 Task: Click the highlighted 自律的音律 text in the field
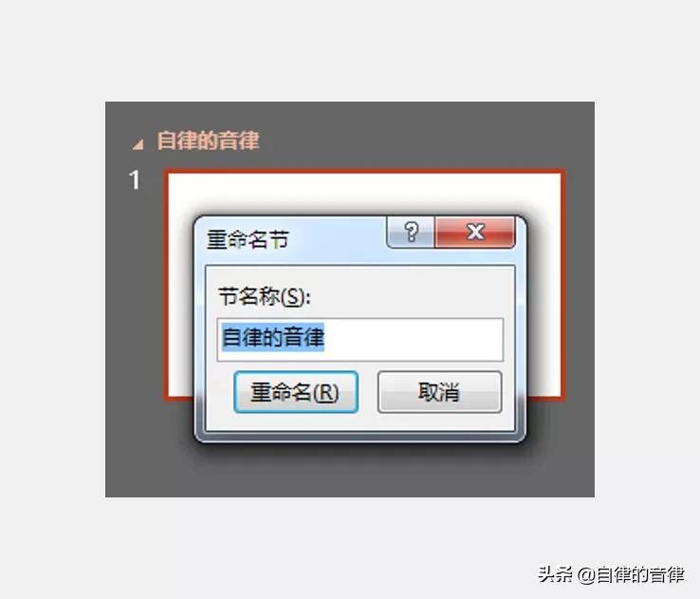click(273, 337)
